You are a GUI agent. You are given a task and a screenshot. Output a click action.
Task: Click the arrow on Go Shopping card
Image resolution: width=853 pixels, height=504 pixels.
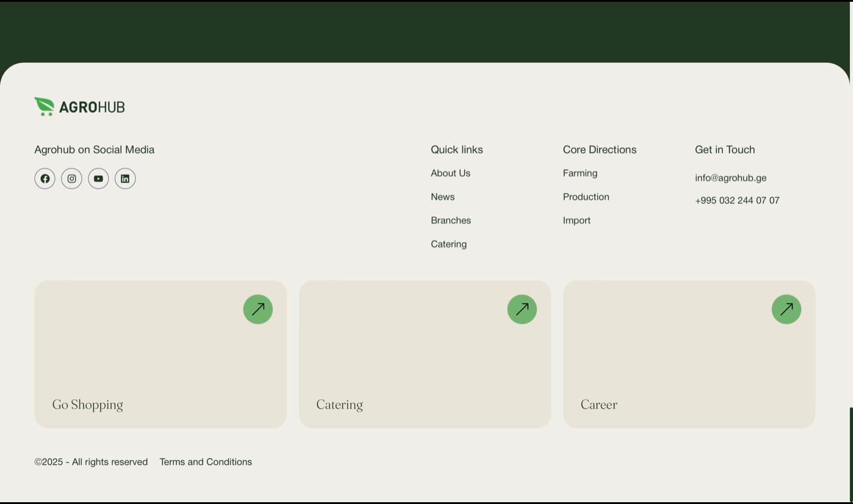(x=258, y=309)
